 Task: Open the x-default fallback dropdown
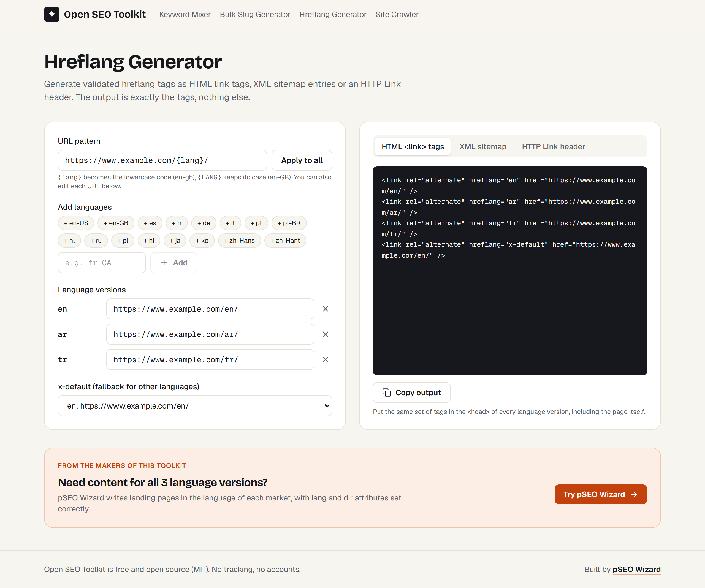(x=195, y=406)
